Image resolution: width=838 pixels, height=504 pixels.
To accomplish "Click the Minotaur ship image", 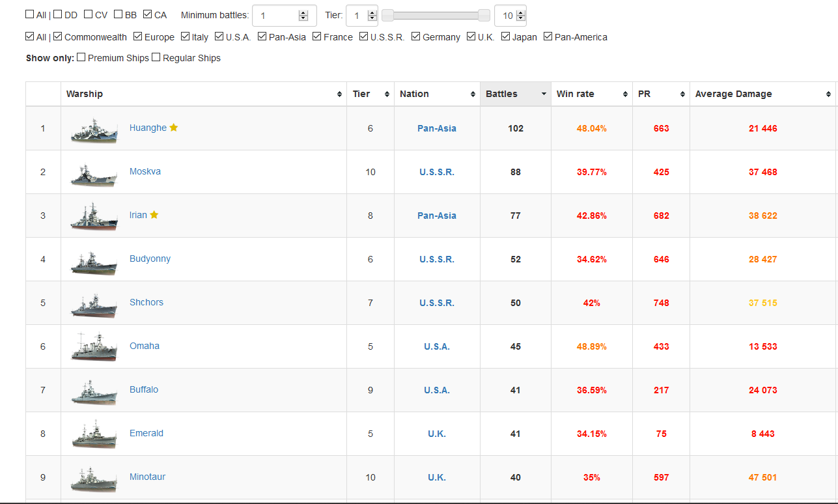I will coord(94,479).
